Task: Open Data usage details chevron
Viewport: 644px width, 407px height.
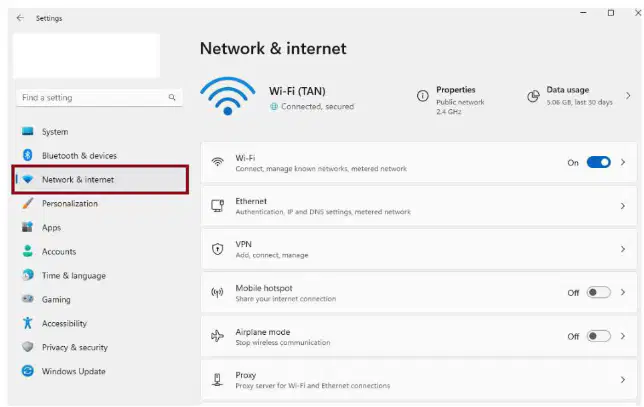Action: [628, 96]
